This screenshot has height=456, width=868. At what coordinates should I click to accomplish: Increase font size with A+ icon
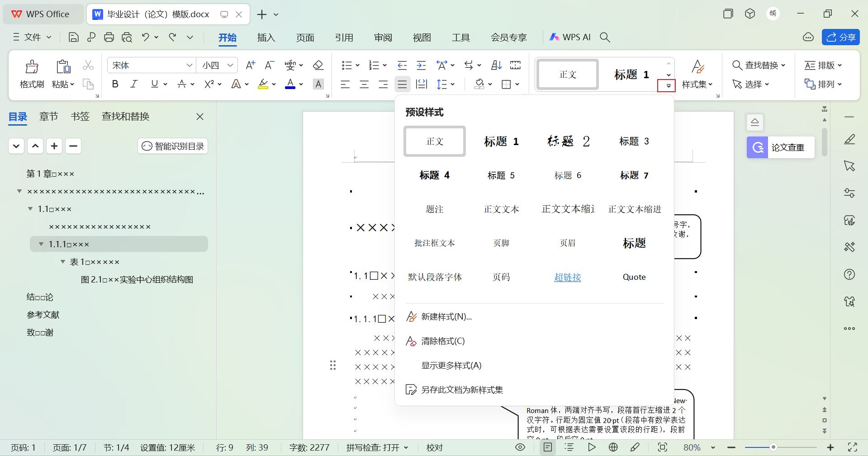(250, 65)
